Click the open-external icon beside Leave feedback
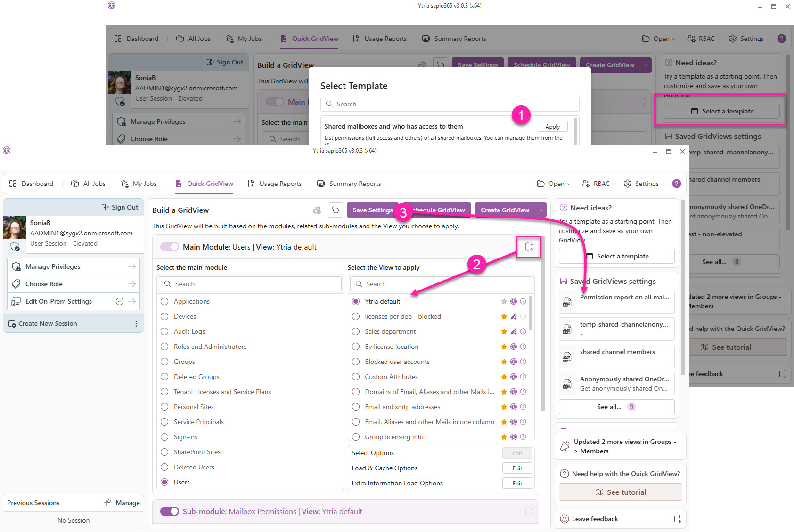The height and width of the screenshot is (532, 794). [677, 519]
